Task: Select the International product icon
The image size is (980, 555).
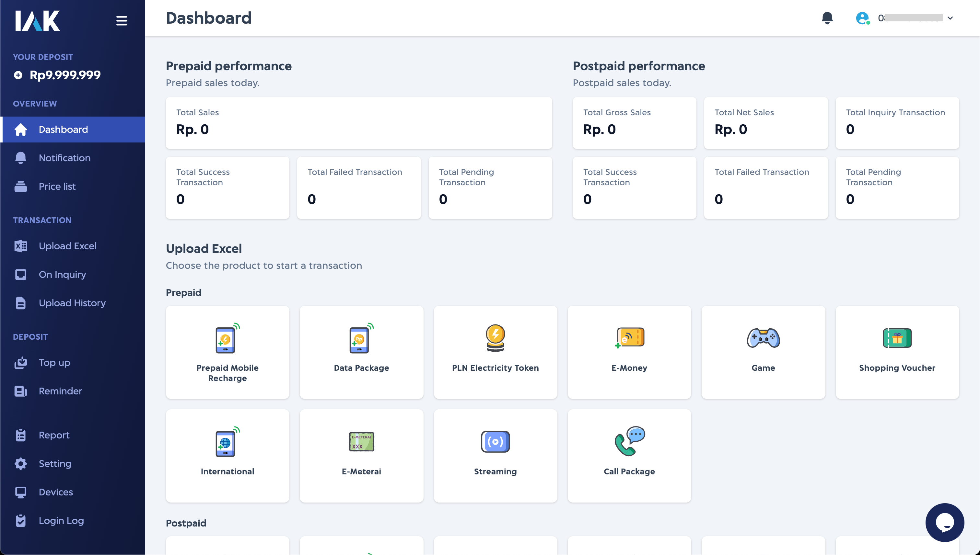Action: pyautogui.click(x=227, y=441)
